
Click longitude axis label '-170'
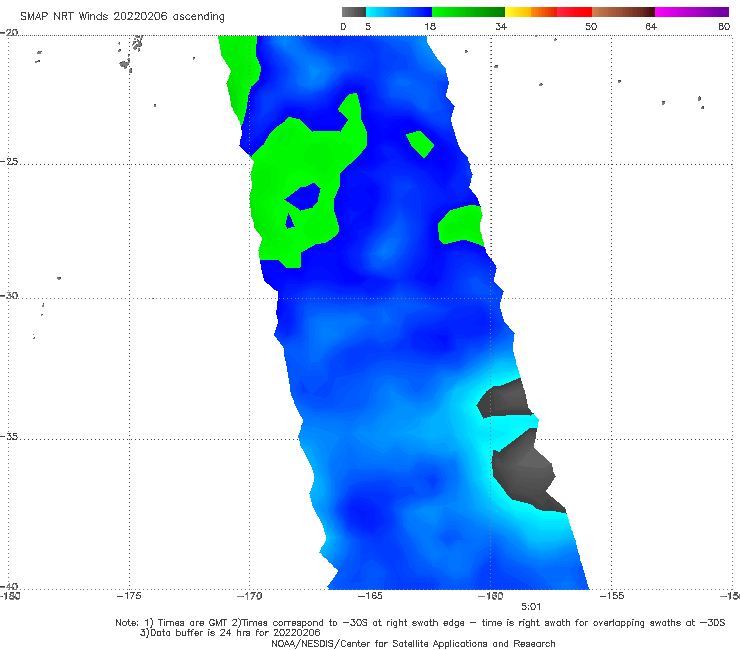(x=250, y=596)
